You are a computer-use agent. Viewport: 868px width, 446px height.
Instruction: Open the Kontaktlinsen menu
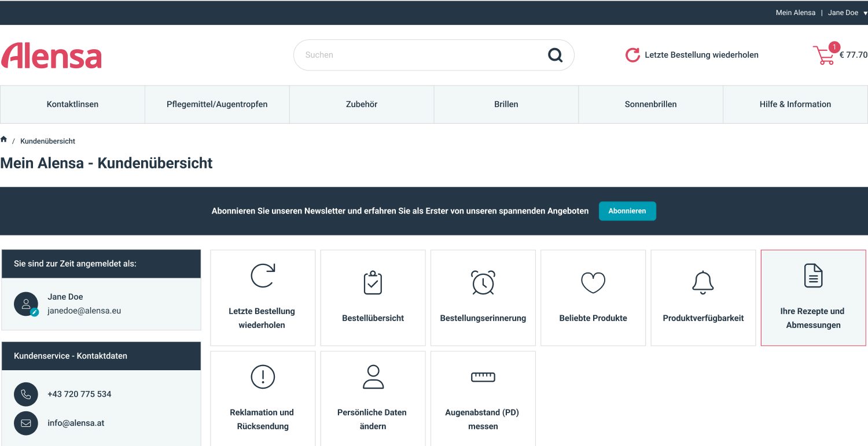72,104
